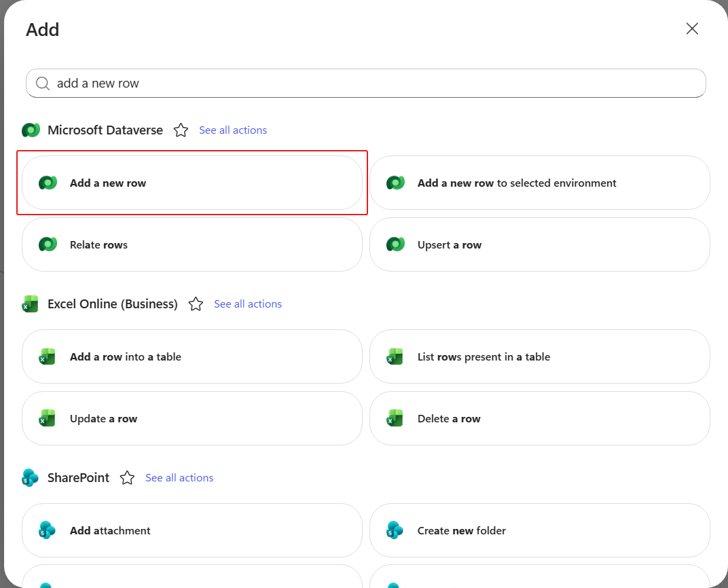The image size is (728, 588).
Task: Open See all actions for SharePoint
Action: pos(179,478)
